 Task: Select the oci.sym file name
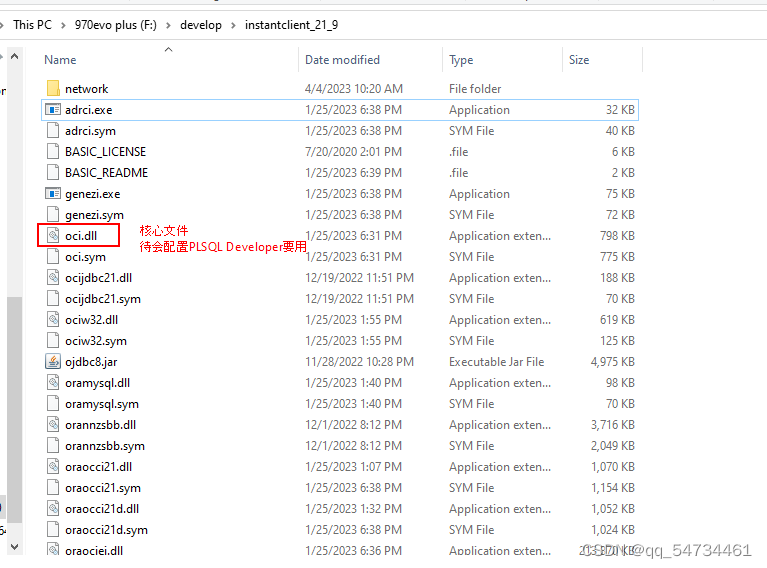[x=85, y=257]
